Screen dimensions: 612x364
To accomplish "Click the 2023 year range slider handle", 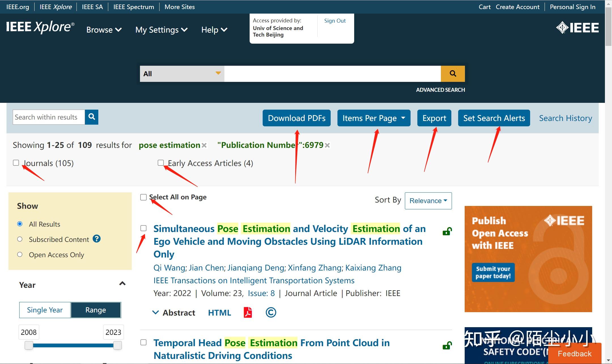I will point(117,345).
